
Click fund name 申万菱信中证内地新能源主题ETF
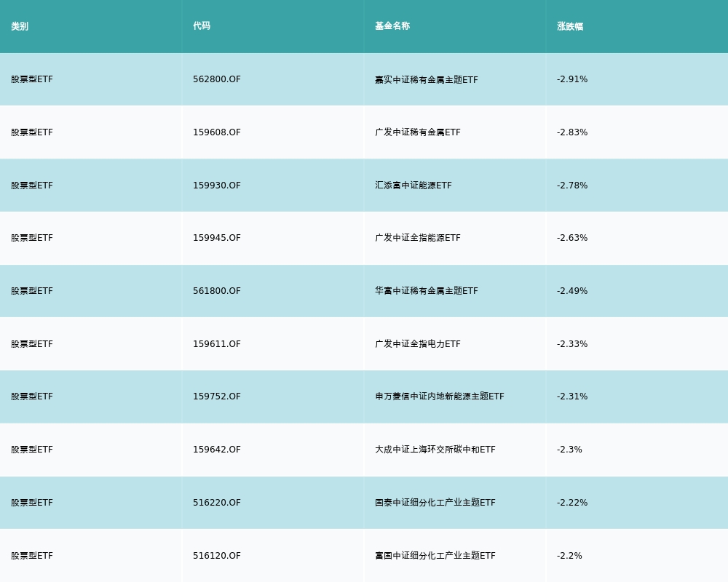click(439, 396)
